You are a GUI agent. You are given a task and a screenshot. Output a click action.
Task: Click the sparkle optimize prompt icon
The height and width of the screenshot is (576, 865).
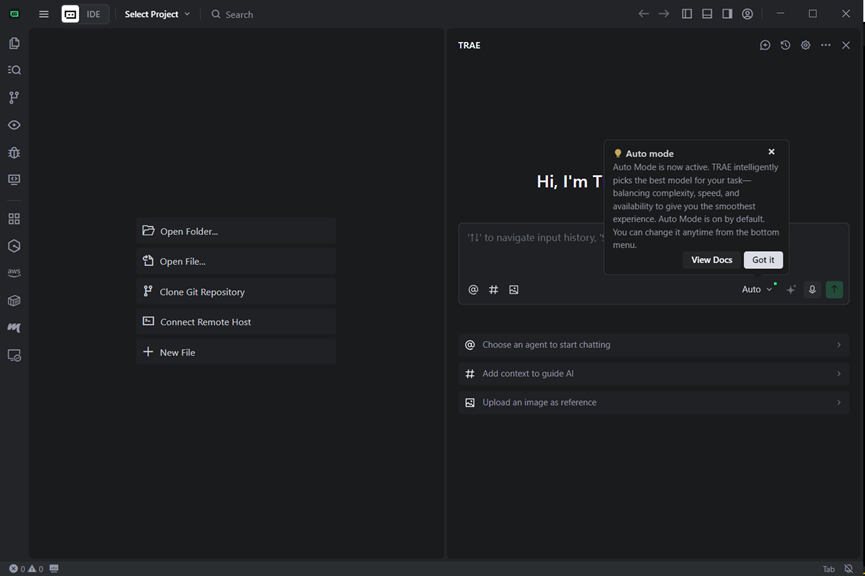(791, 290)
